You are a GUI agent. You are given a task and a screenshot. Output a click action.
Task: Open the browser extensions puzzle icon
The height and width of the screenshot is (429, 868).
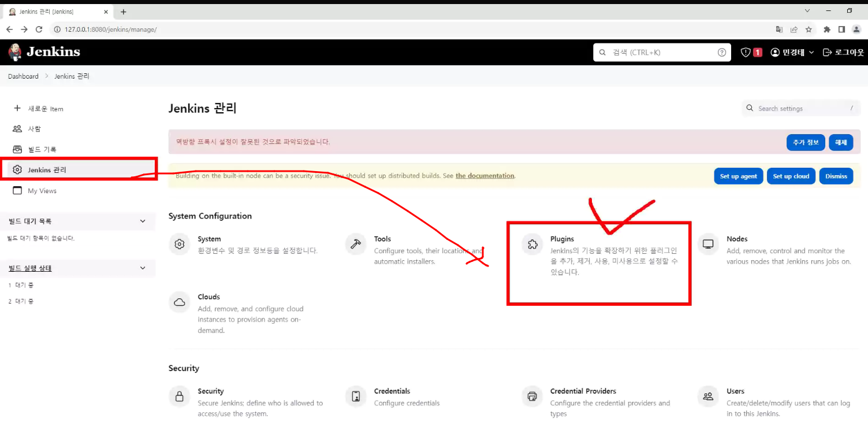point(827,29)
